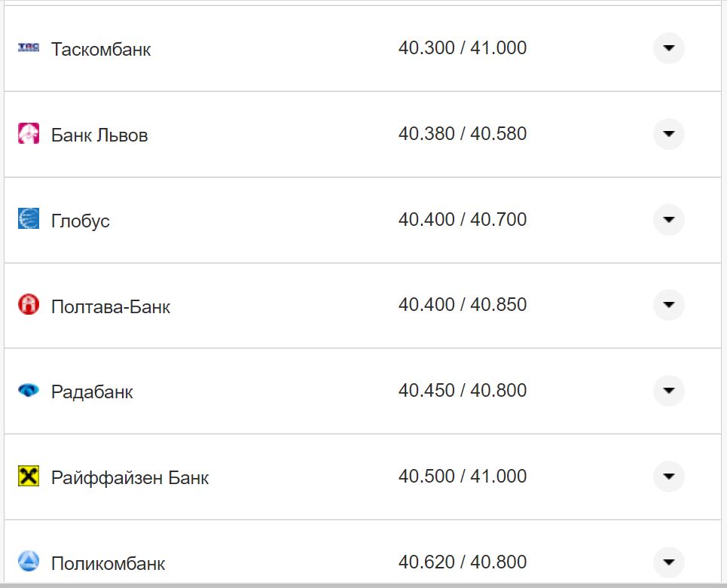This screenshot has width=727, height=588.
Task: Click the pink Банк Львов logo
Action: point(29,134)
